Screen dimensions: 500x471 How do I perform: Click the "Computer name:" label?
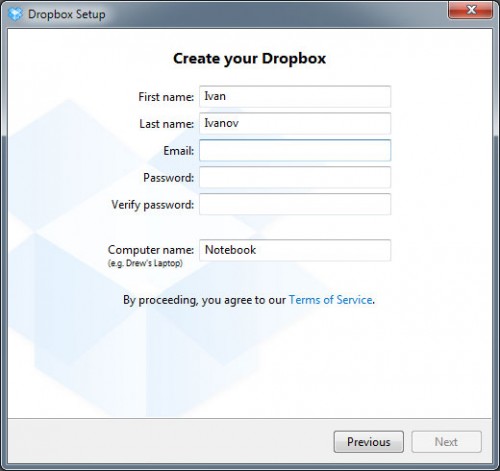coord(151,250)
